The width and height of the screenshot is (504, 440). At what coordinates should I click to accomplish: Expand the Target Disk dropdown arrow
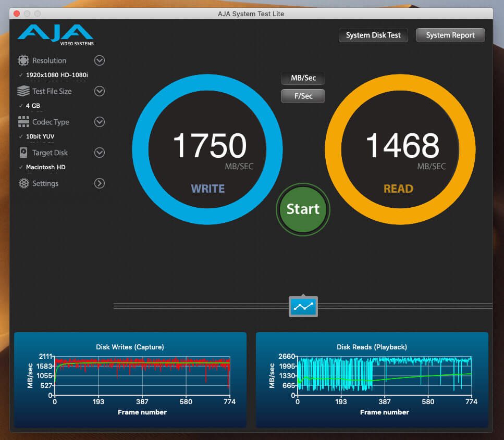(100, 153)
